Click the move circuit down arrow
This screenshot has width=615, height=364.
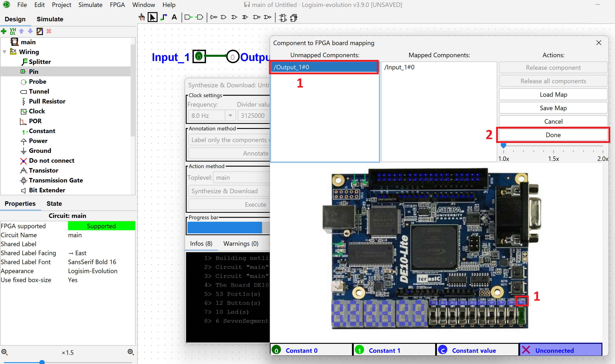point(30,31)
